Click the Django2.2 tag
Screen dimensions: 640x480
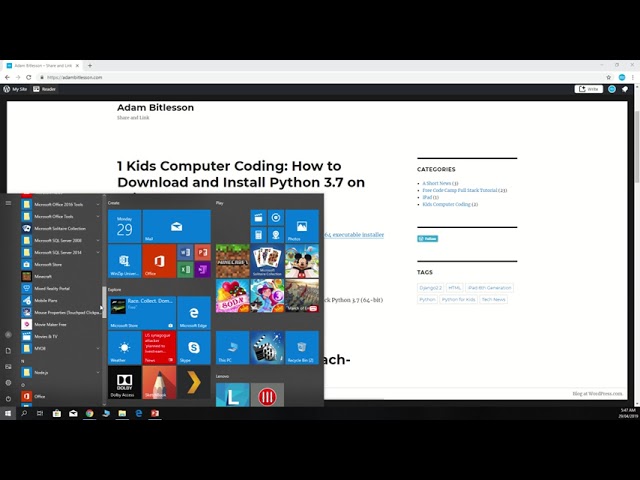pyautogui.click(x=430, y=288)
